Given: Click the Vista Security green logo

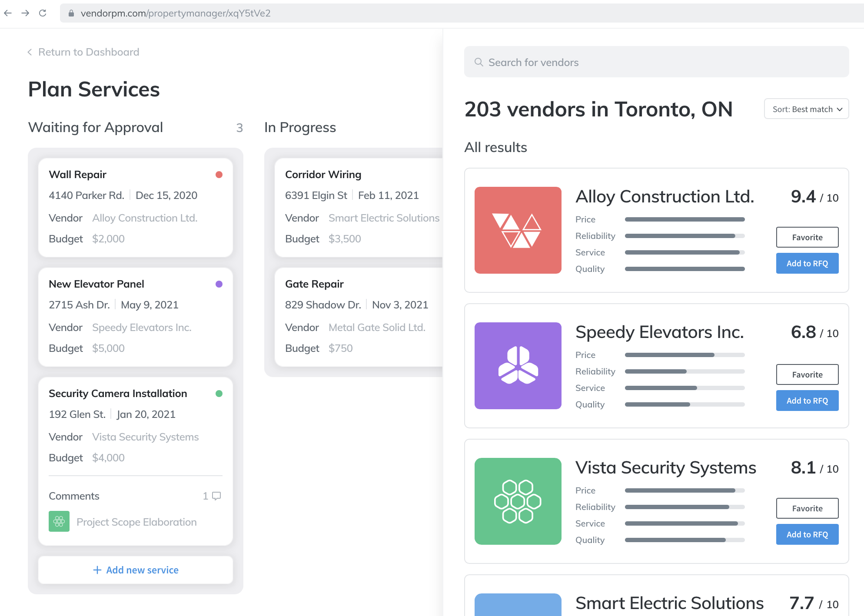Looking at the screenshot, I should pyautogui.click(x=518, y=501).
